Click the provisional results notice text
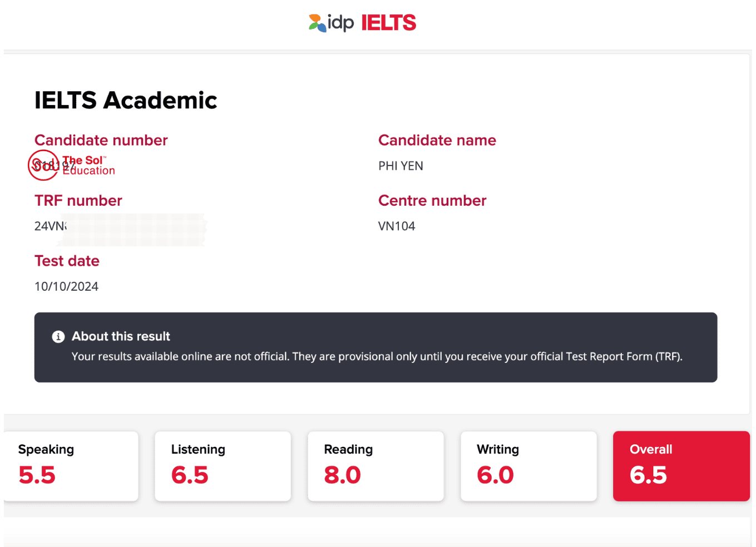756x547 pixels. [x=377, y=357]
